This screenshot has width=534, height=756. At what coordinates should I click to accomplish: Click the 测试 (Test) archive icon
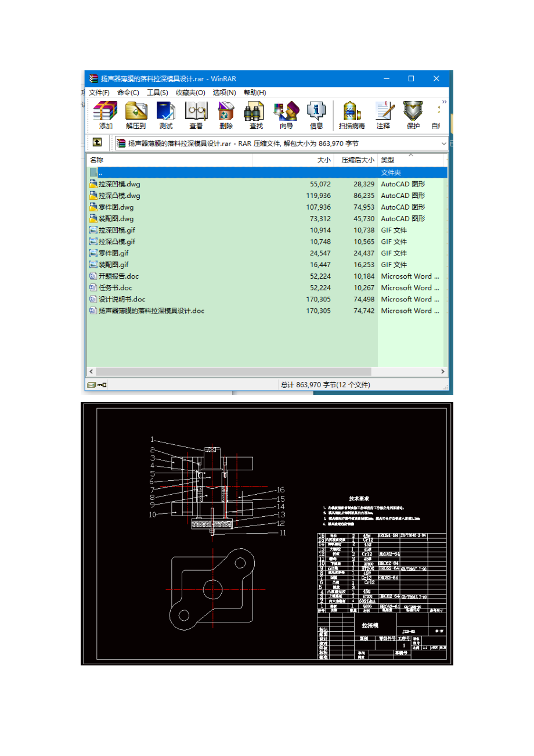(x=166, y=116)
